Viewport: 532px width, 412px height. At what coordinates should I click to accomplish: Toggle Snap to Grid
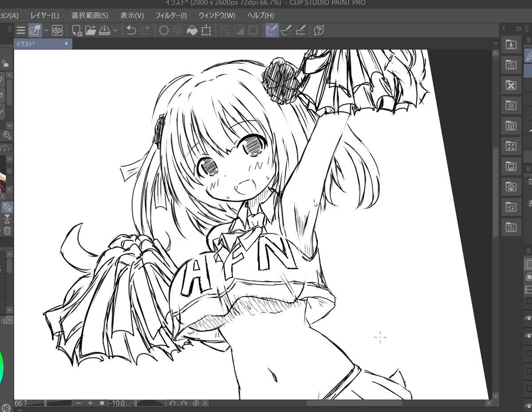tap(301, 31)
